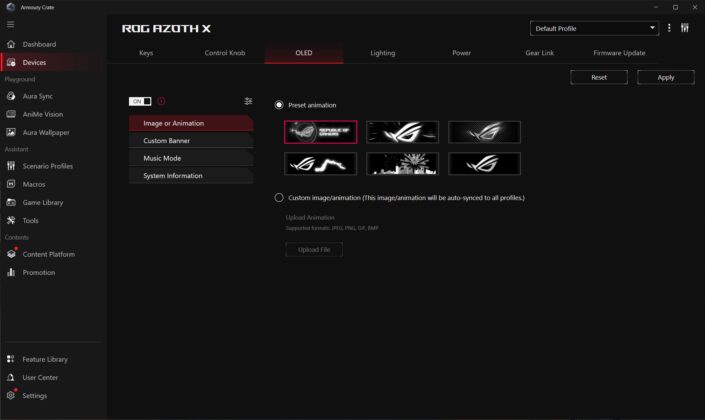
Task: Select Image or Animation mode
Action: (191, 123)
